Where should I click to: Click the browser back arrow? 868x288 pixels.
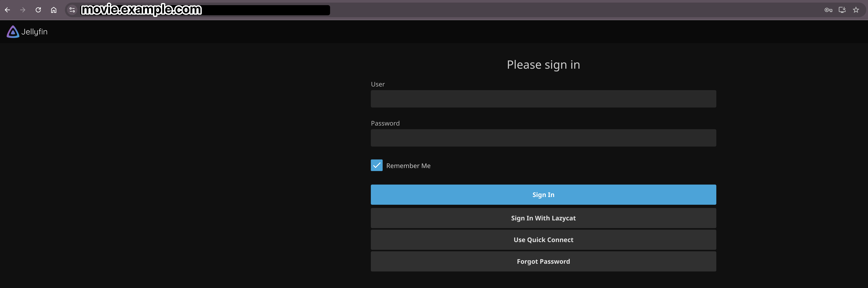[x=8, y=10]
